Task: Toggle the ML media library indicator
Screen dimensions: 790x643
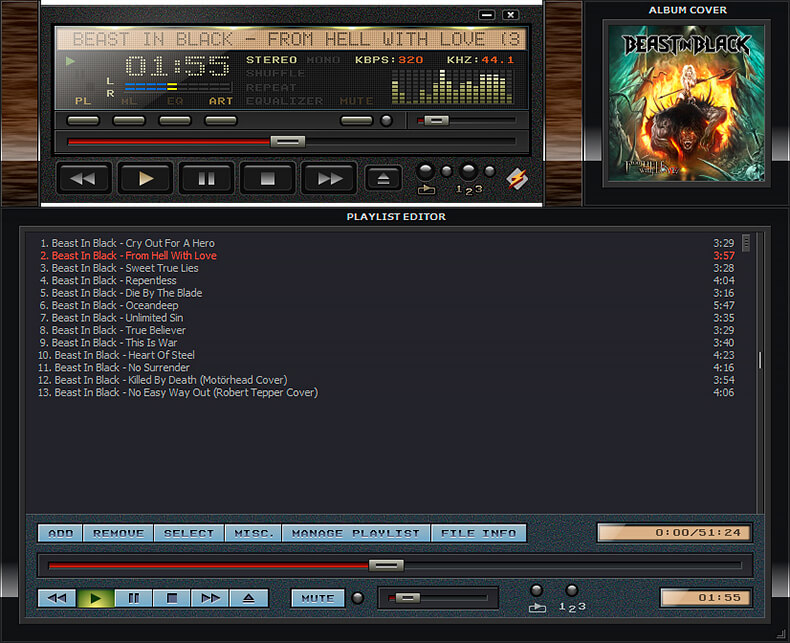Action: [x=128, y=101]
